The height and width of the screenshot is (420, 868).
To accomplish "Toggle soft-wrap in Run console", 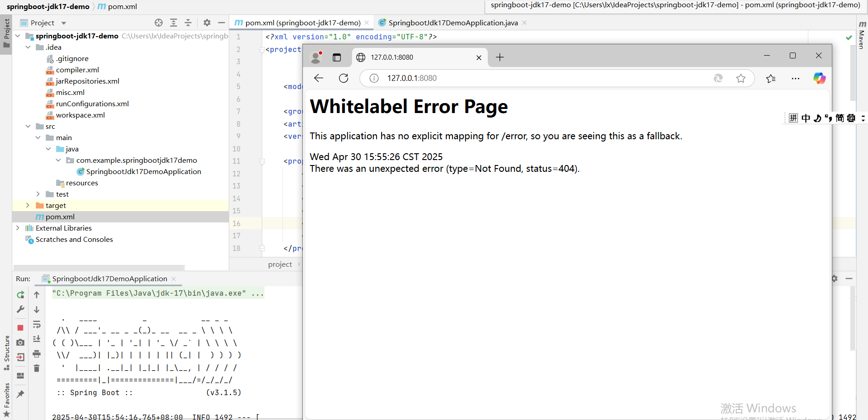I will (37, 324).
